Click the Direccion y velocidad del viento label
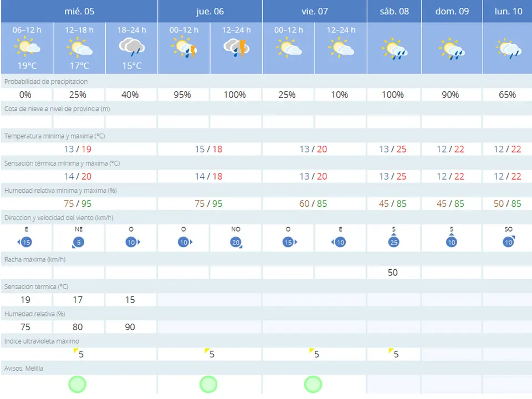Viewport: 532px width, 399px height. (59, 218)
